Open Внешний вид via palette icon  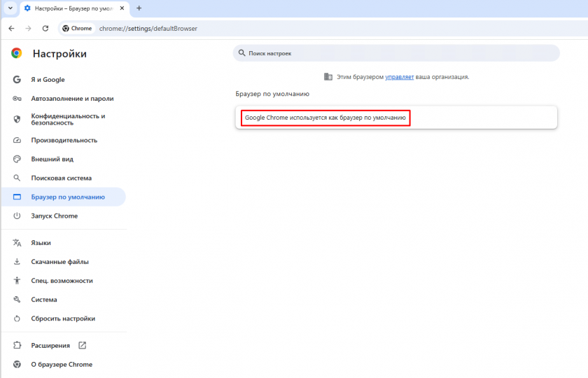pyautogui.click(x=17, y=159)
